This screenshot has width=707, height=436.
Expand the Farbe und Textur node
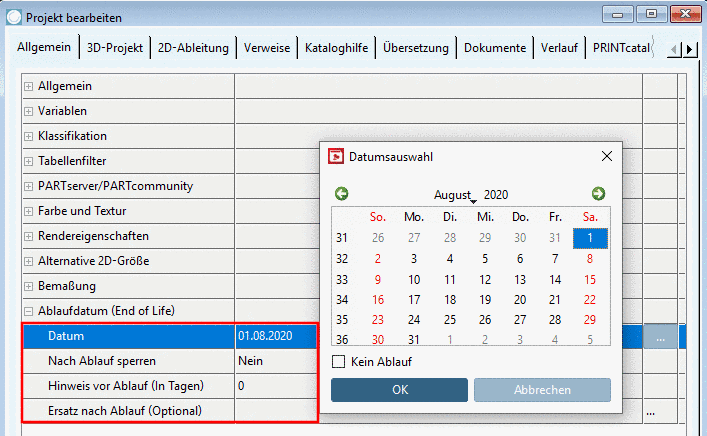[28, 211]
